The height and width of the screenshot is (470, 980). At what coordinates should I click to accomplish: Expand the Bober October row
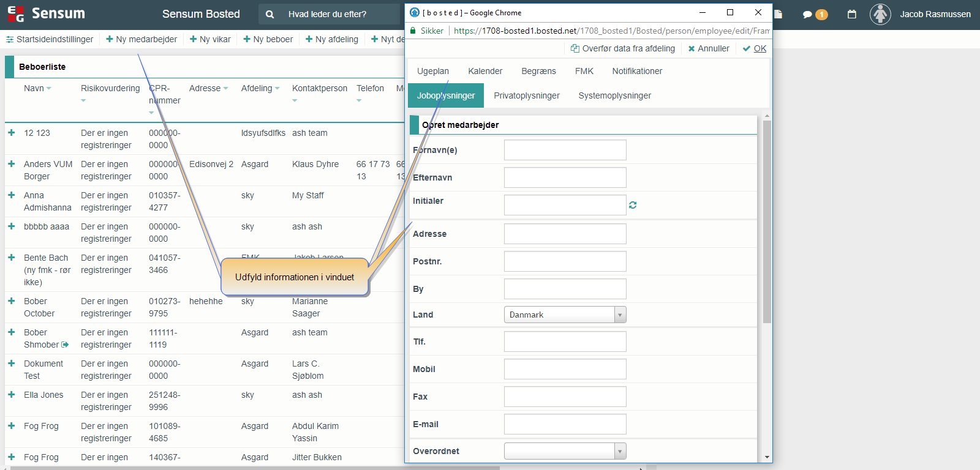11,300
